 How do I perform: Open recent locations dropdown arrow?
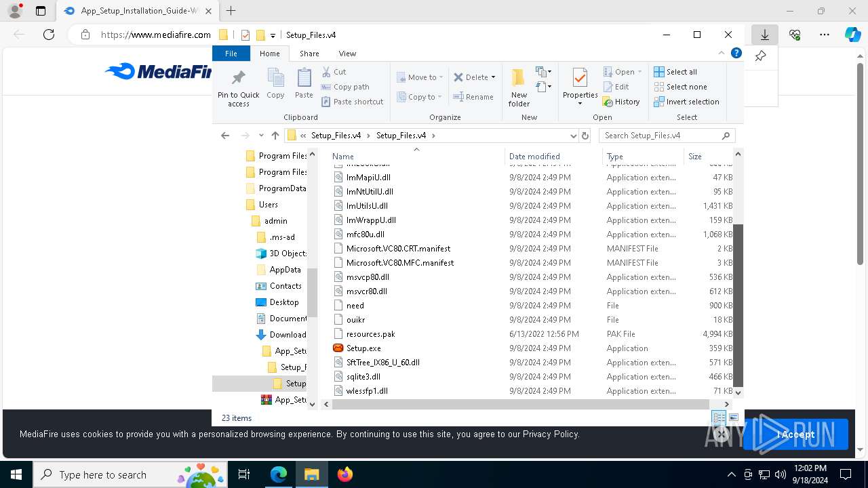[261, 136]
